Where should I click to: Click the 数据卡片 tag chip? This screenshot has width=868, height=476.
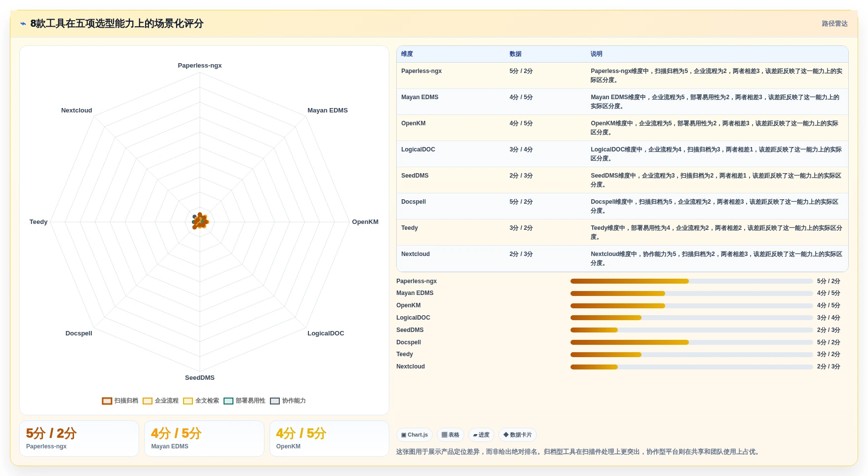coord(518,435)
